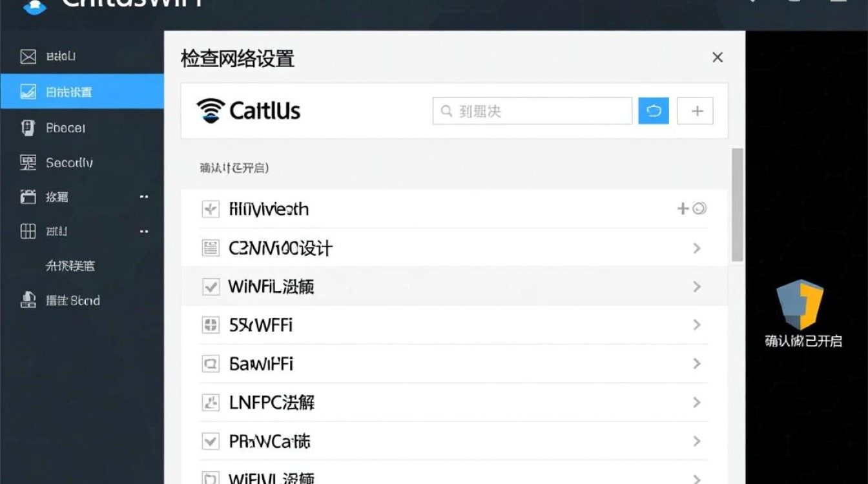Click inside the search input field

pyautogui.click(x=531, y=110)
